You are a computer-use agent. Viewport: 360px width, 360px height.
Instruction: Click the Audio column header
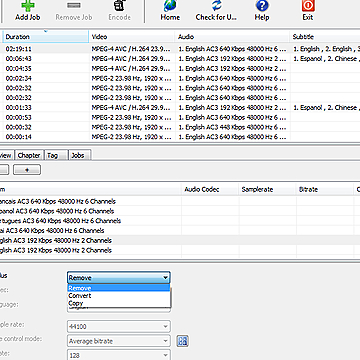pyautogui.click(x=232, y=37)
